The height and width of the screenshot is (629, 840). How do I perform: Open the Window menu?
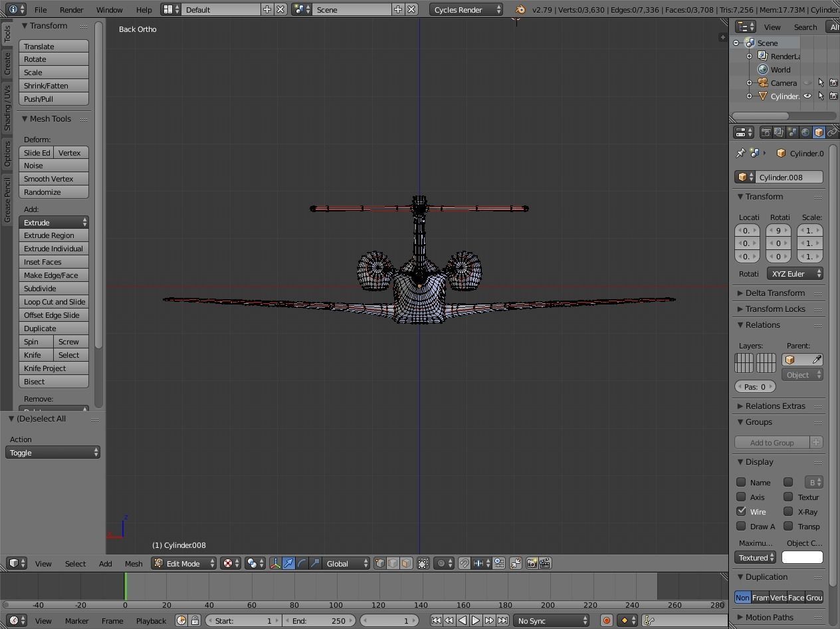pyautogui.click(x=109, y=9)
